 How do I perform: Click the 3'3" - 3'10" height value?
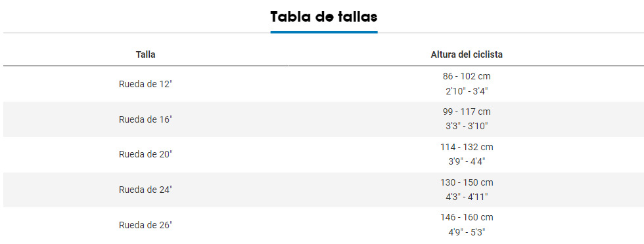pos(467,127)
